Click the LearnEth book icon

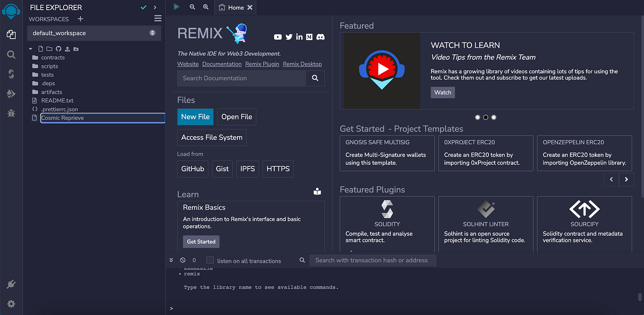(317, 192)
